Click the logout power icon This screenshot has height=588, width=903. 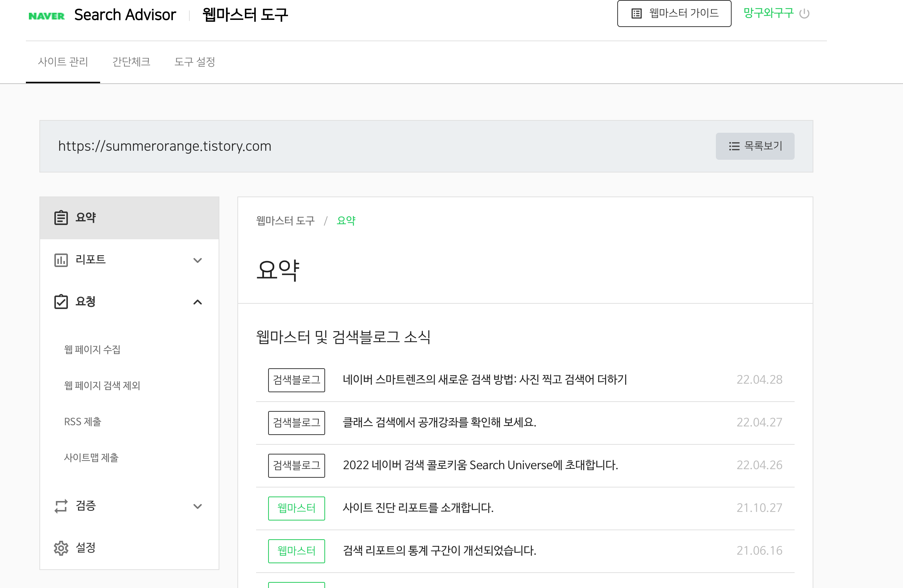(804, 13)
